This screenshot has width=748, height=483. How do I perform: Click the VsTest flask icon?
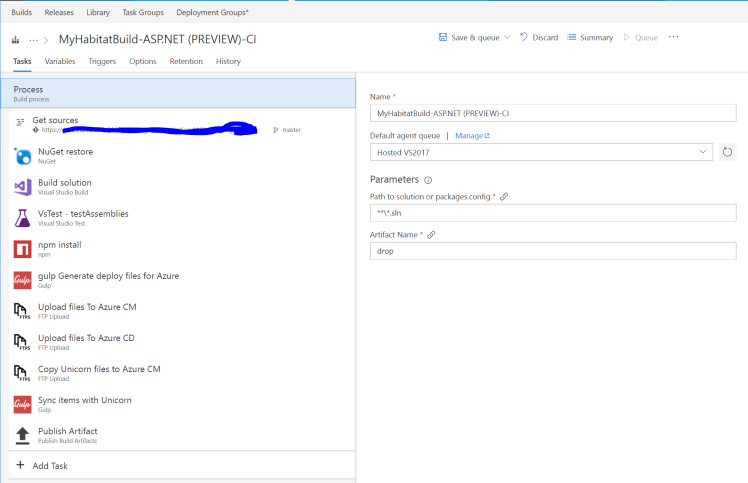coord(22,218)
